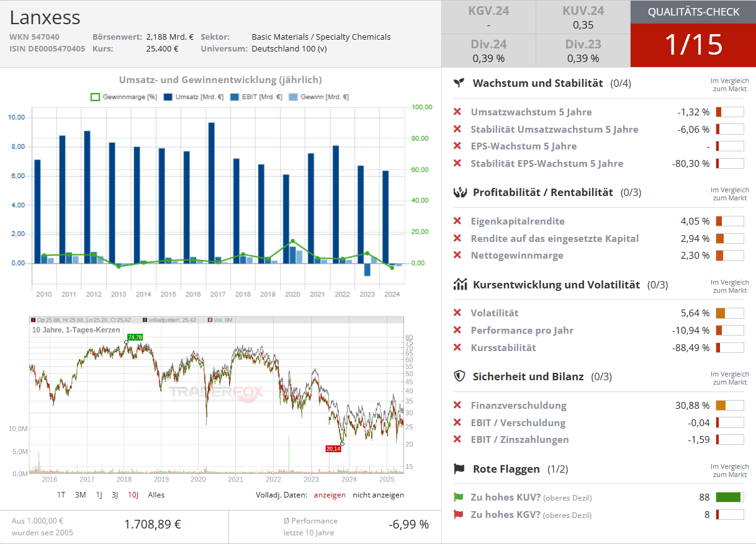
Task: Click the Finanzverschuldung market comparison bar
Action: [730, 406]
